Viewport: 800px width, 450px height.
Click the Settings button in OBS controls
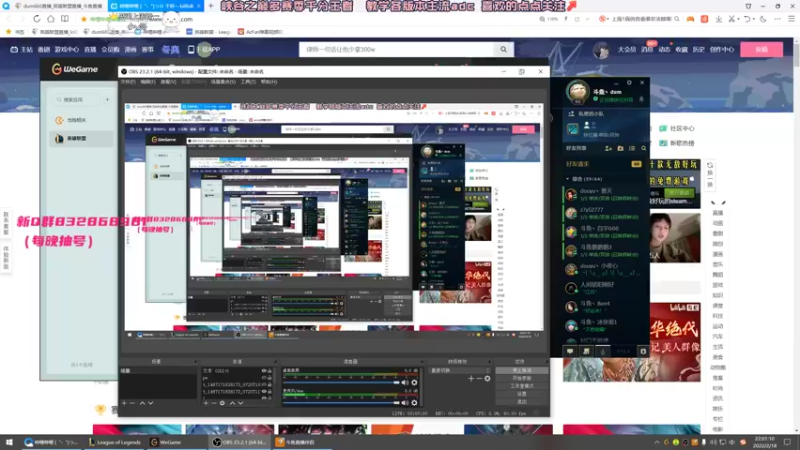(x=521, y=394)
